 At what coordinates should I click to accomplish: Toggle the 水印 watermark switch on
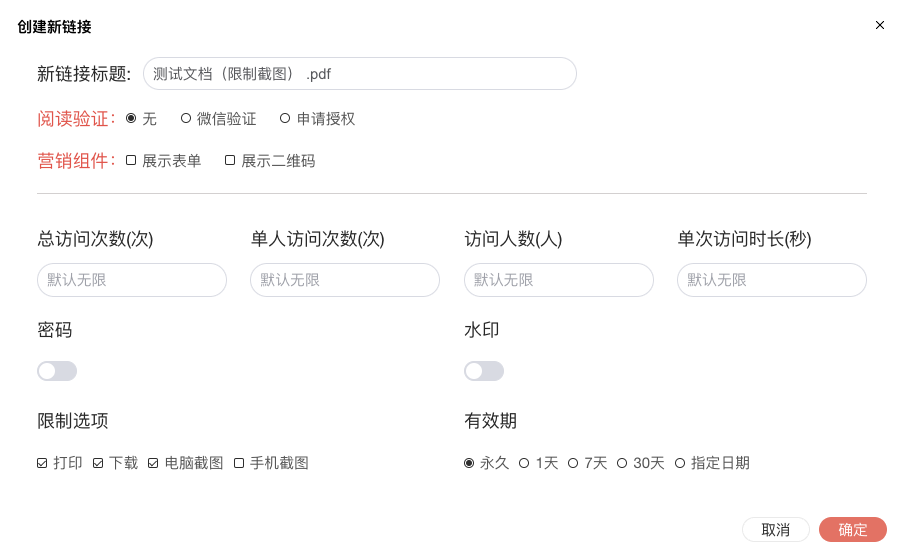[x=484, y=371]
